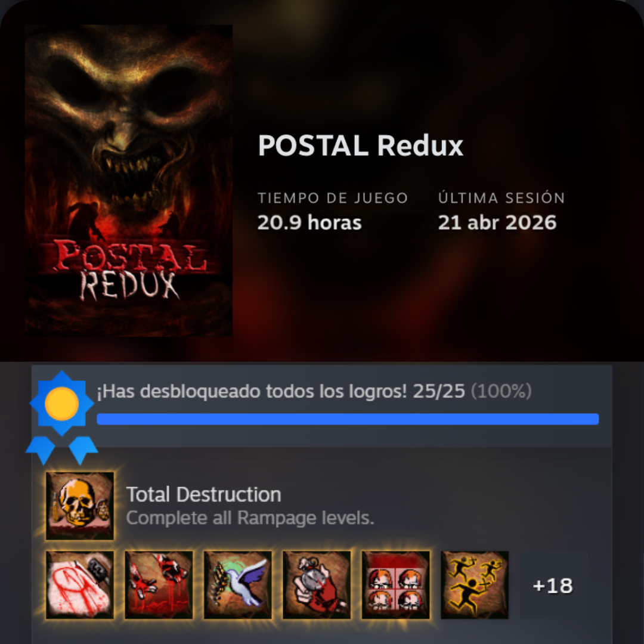
Task: Select the bloody anarchy symbol achievement icon
Action: (x=80, y=585)
